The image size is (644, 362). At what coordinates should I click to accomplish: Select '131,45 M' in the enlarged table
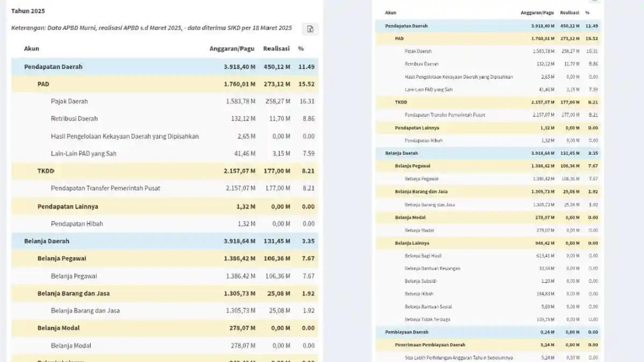[x=277, y=241]
